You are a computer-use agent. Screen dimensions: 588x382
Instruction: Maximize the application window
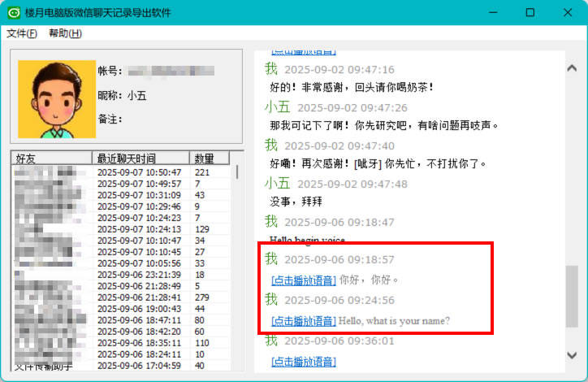click(x=530, y=13)
